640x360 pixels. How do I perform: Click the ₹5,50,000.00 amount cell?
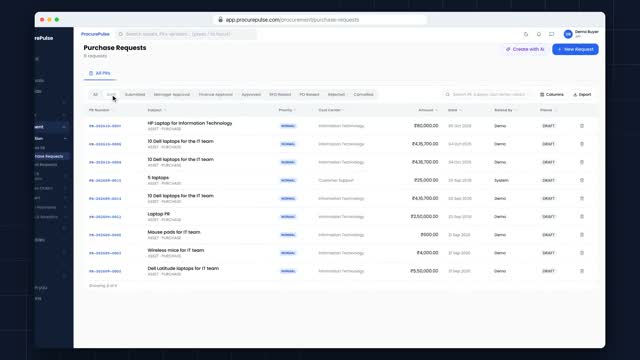424,271
